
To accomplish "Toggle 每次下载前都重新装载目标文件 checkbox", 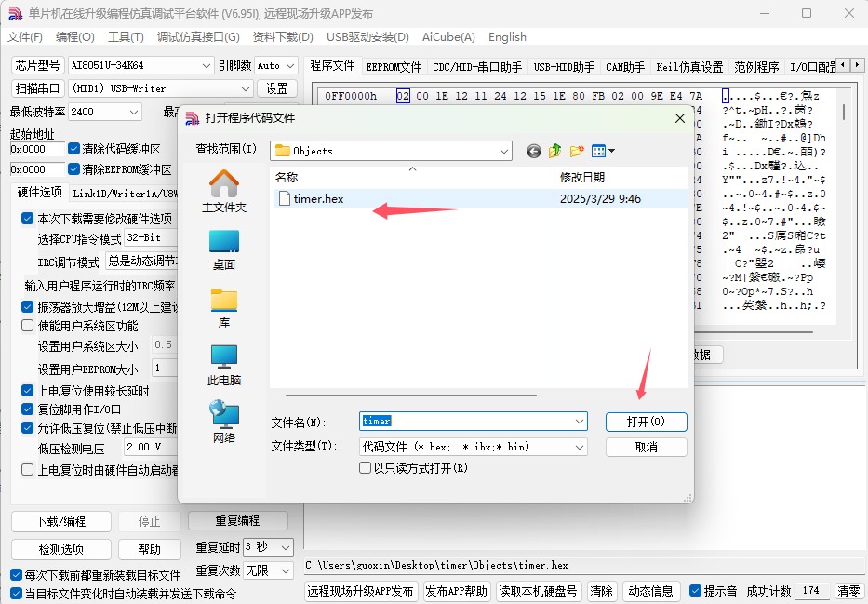I will click(x=16, y=574).
